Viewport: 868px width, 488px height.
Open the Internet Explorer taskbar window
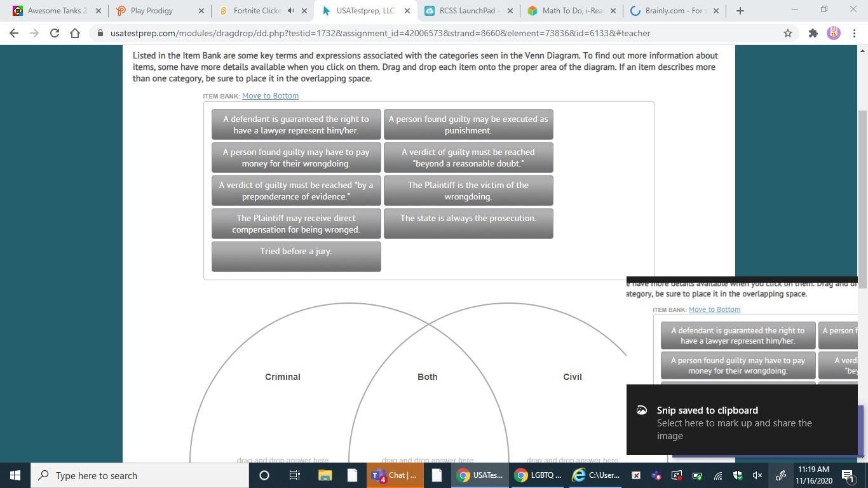point(595,475)
